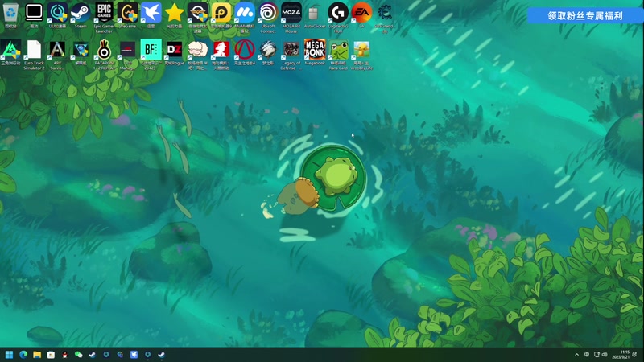This screenshot has height=362, width=644.
Task: Open the volume speaker tray icon
Action: coord(605,355)
